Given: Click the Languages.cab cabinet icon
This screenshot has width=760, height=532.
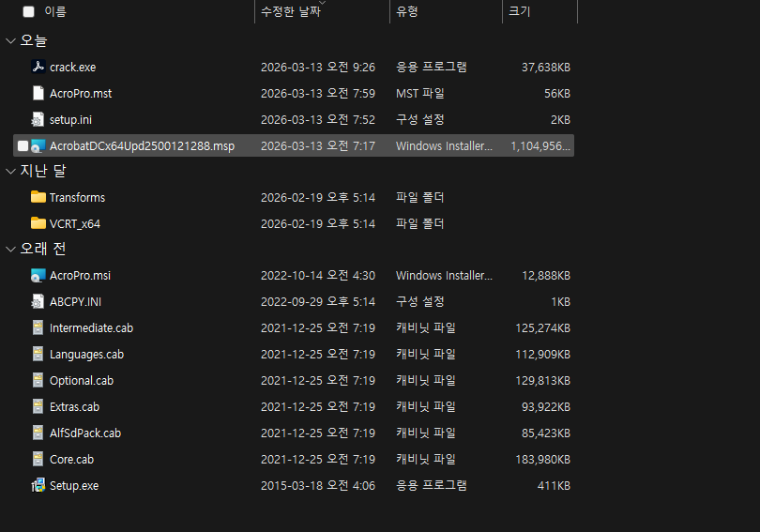Looking at the screenshot, I should [x=38, y=354].
